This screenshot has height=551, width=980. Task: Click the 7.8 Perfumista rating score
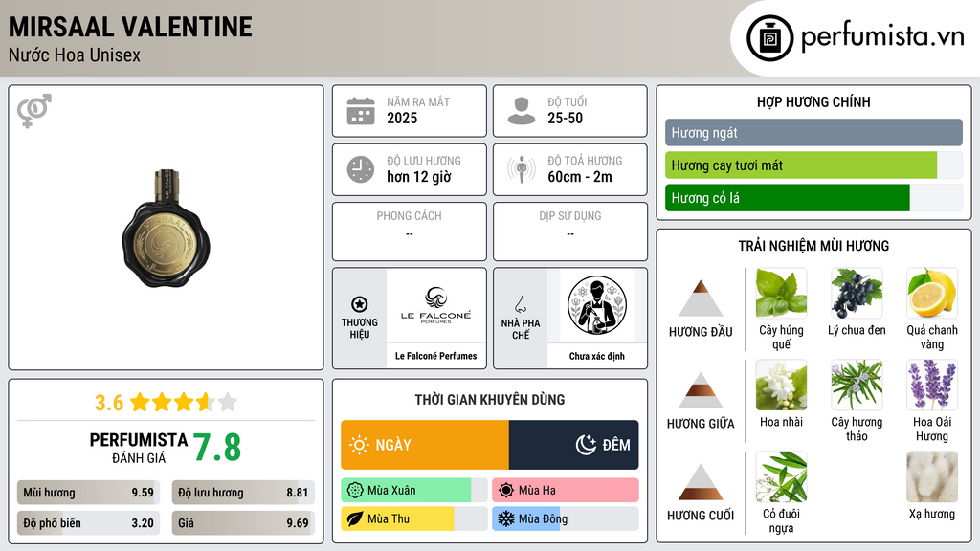[x=217, y=448]
